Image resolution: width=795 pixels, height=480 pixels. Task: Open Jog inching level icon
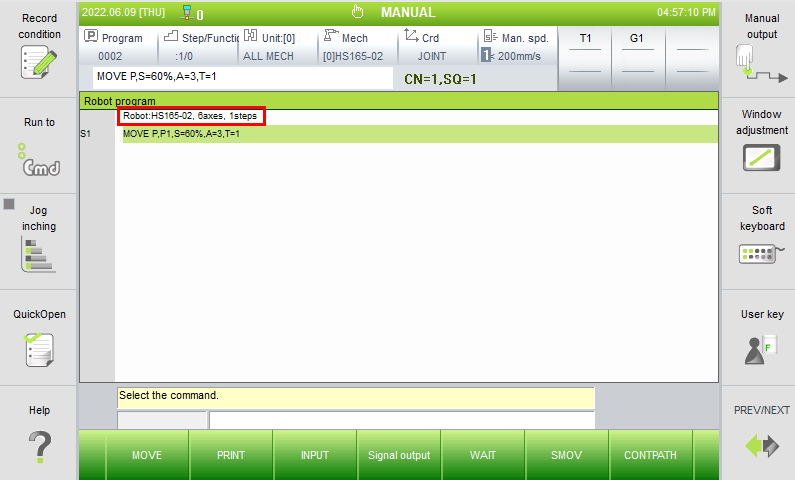point(39,255)
